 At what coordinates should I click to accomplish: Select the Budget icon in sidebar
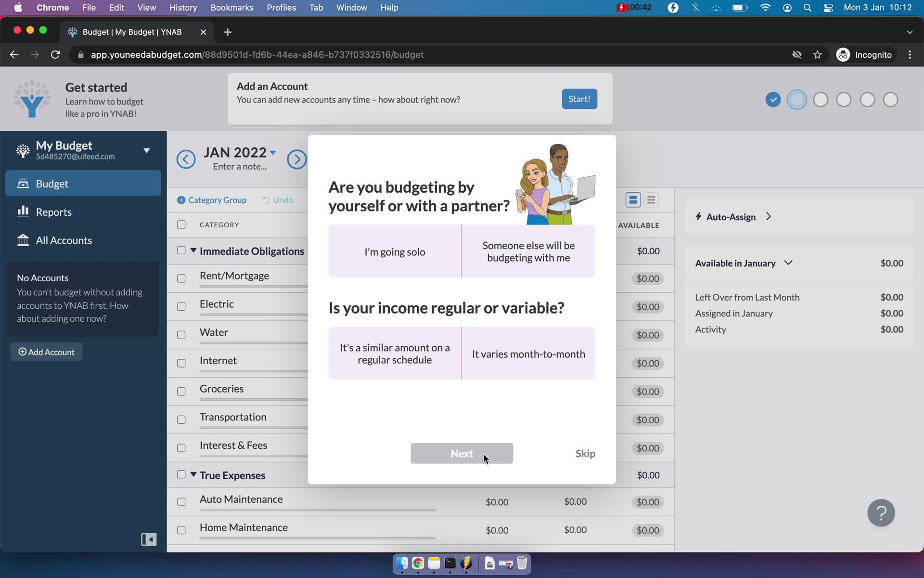click(23, 183)
